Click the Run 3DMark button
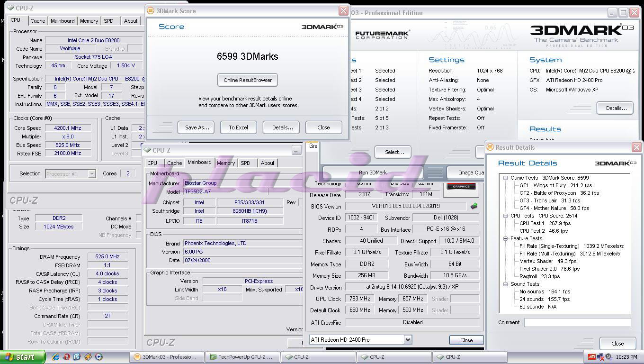 (x=373, y=173)
